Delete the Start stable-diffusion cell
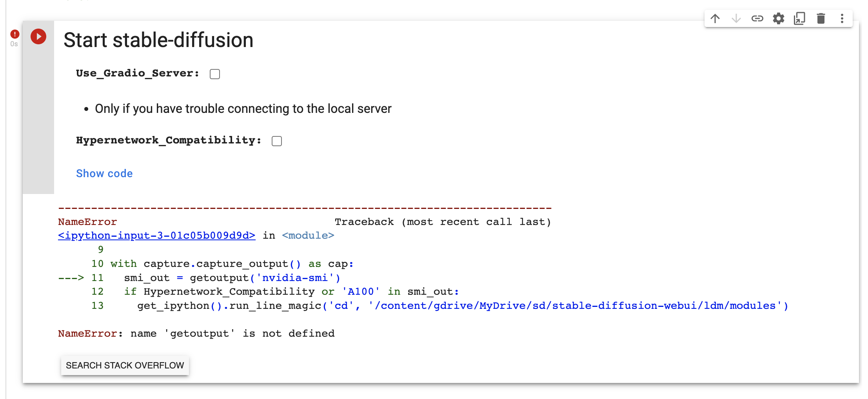Screen dimensions: 868x399 pos(821,18)
